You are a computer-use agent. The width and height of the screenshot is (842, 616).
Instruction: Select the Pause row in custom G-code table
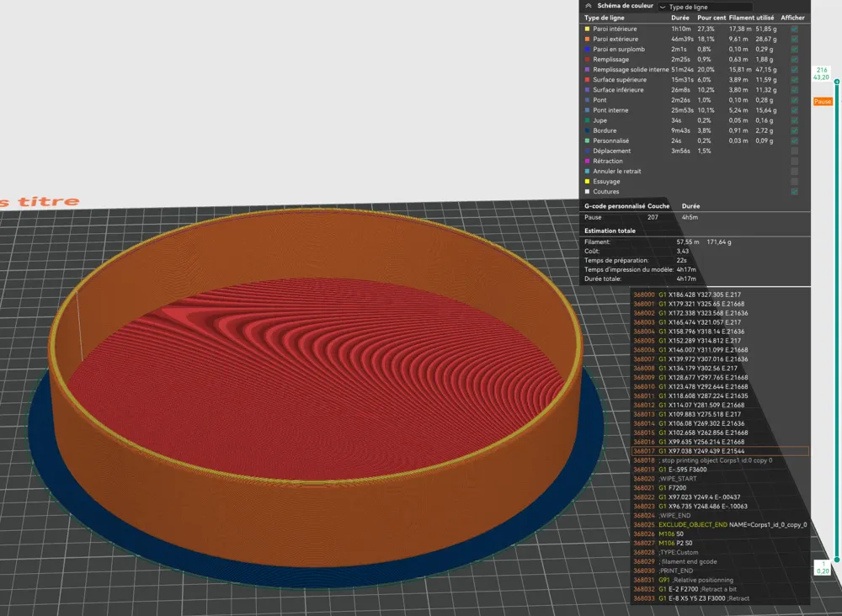click(x=695, y=217)
